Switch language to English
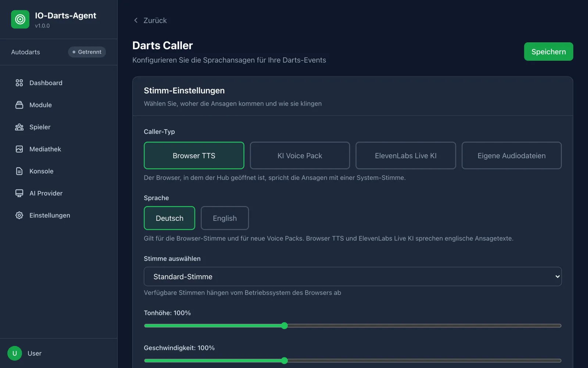 [225, 218]
